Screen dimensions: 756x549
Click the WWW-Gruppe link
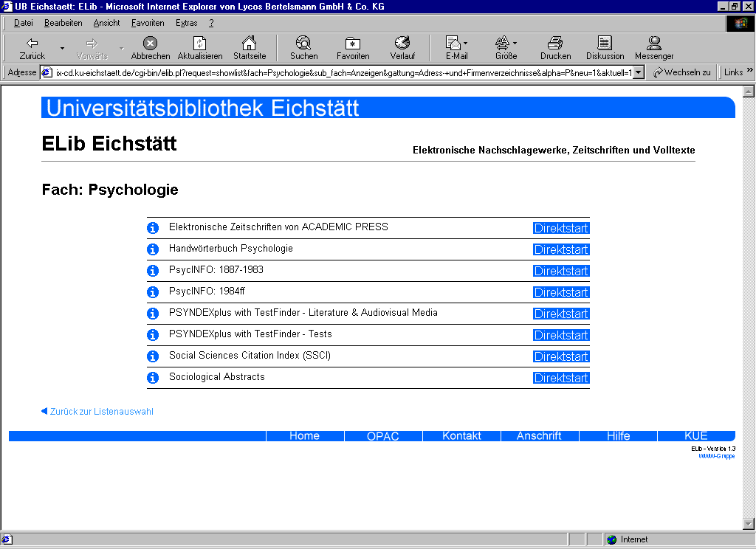[x=716, y=456]
